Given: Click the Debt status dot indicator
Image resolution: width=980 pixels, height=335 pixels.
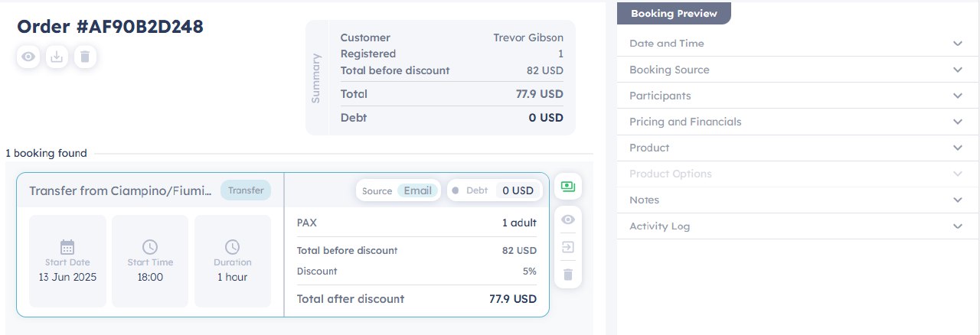Looking at the screenshot, I should 455,190.
